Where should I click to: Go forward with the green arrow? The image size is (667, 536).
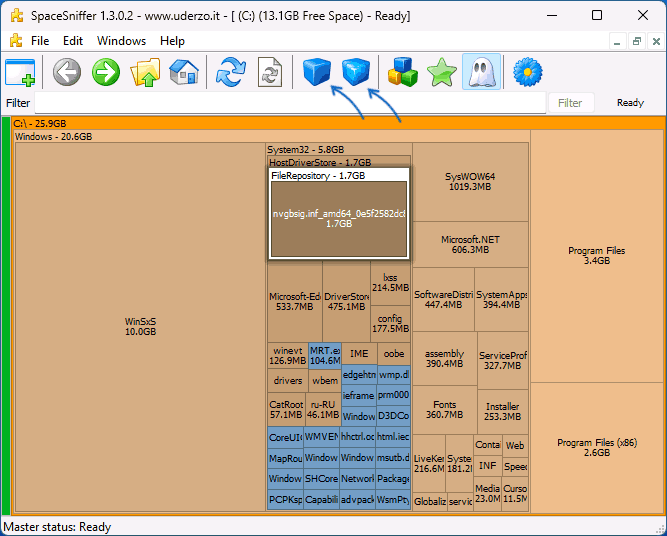tap(106, 72)
